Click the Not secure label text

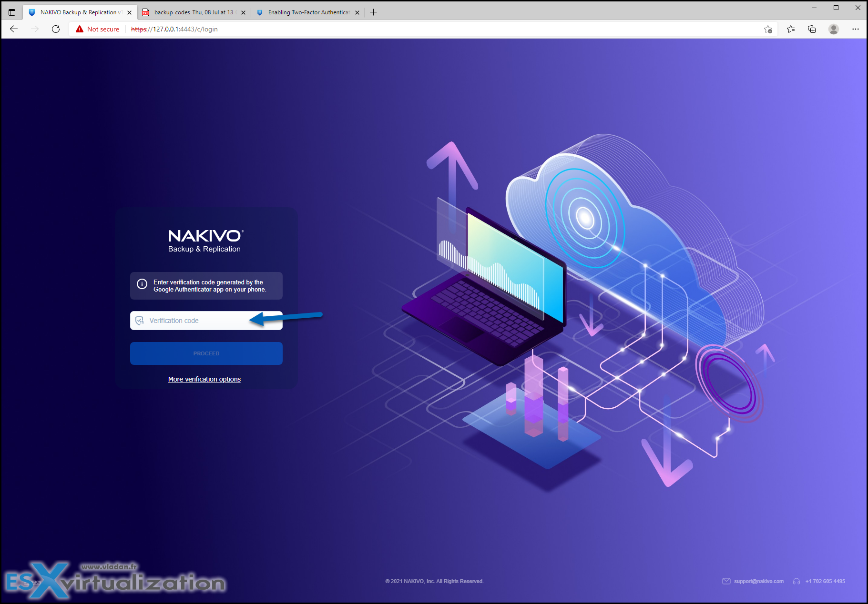103,29
